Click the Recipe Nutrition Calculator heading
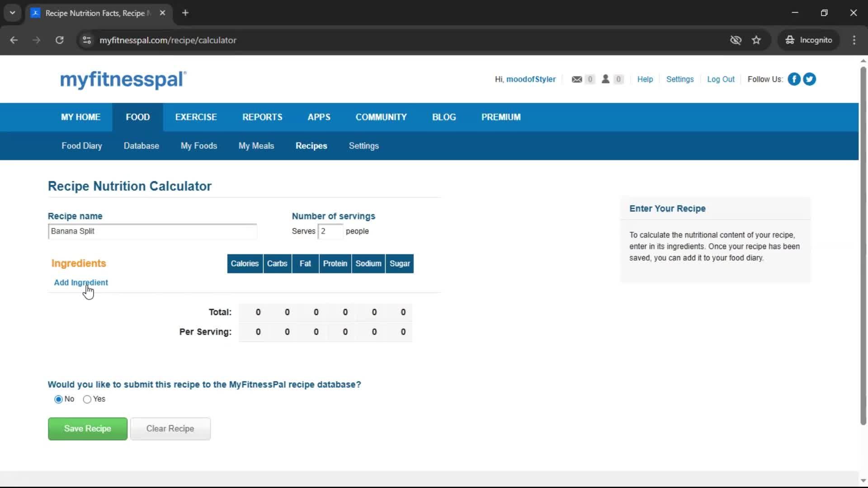868x488 pixels. click(130, 186)
